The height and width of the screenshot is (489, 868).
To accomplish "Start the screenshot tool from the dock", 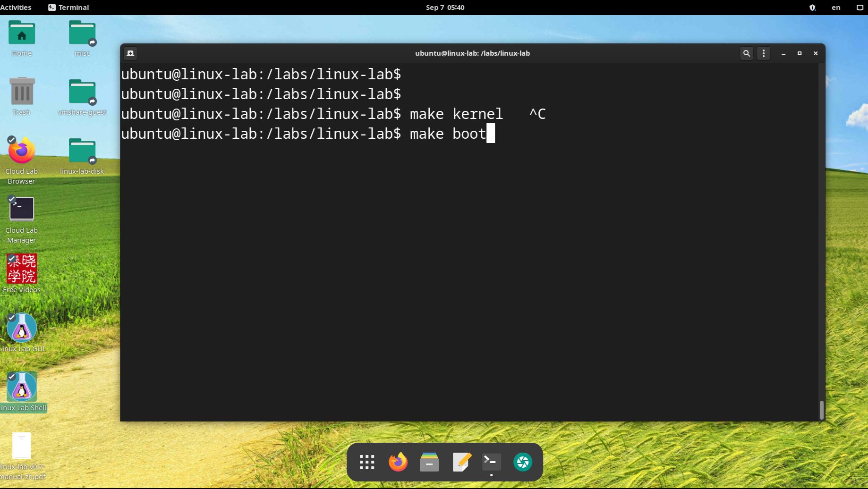I will pos(522,462).
